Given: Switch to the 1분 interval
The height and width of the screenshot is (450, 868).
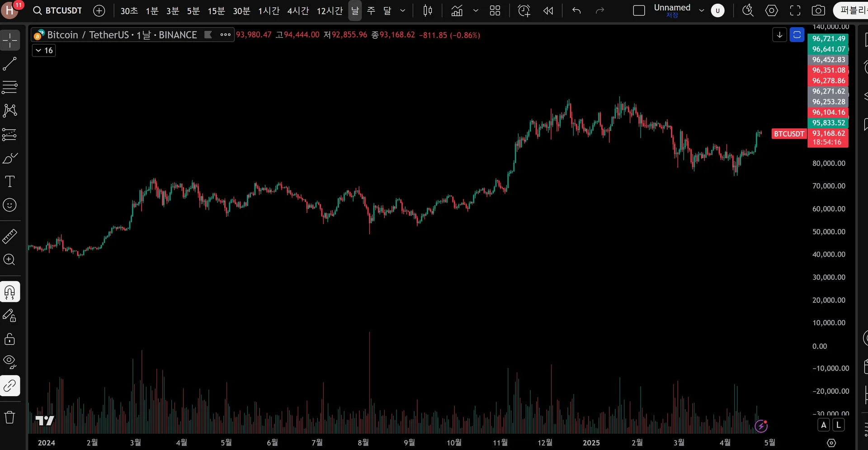Looking at the screenshot, I should pyautogui.click(x=152, y=10).
